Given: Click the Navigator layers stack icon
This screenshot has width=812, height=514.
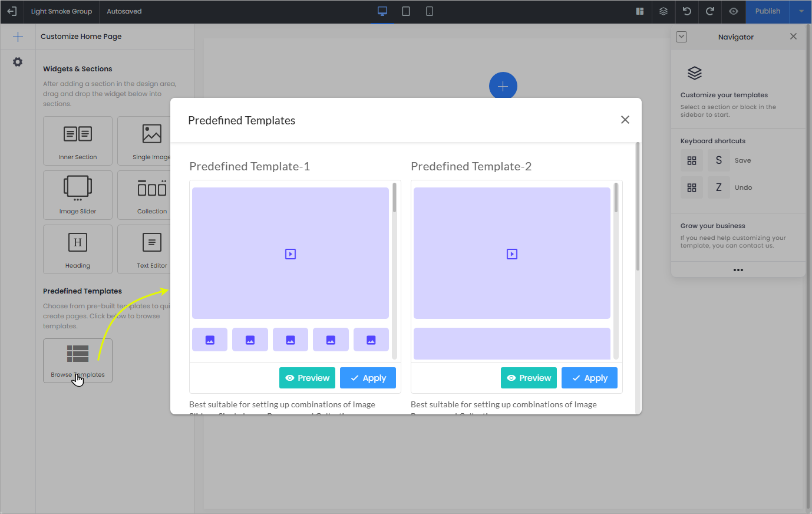Looking at the screenshot, I should tap(695, 73).
